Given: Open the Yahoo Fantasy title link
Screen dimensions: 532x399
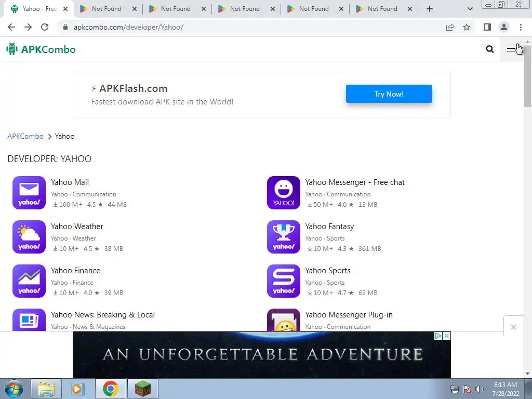Looking at the screenshot, I should tap(329, 227).
